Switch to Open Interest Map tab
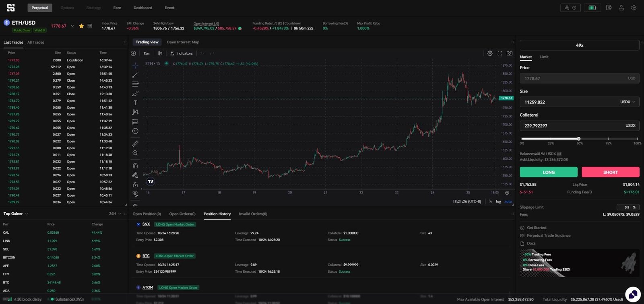 tap(183, 42)
